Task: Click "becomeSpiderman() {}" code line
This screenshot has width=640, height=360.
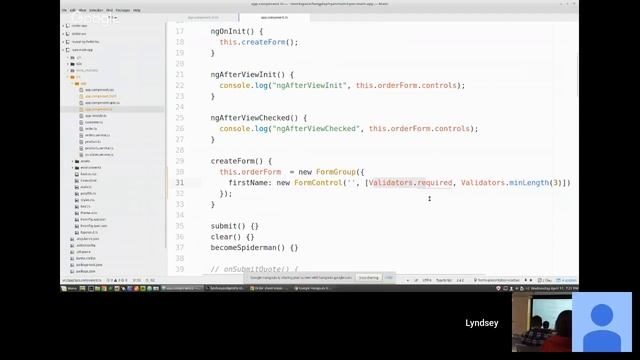Action: tap(254, 247)
